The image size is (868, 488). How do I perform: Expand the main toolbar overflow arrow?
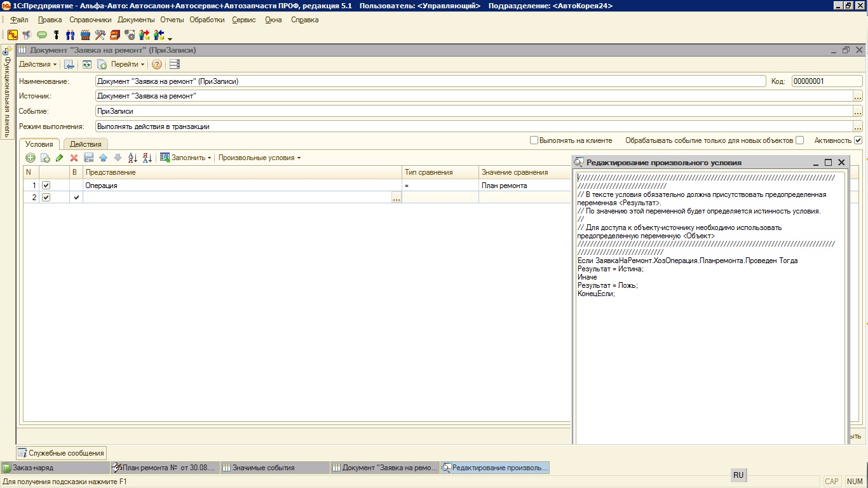click(x=170, y=38)
